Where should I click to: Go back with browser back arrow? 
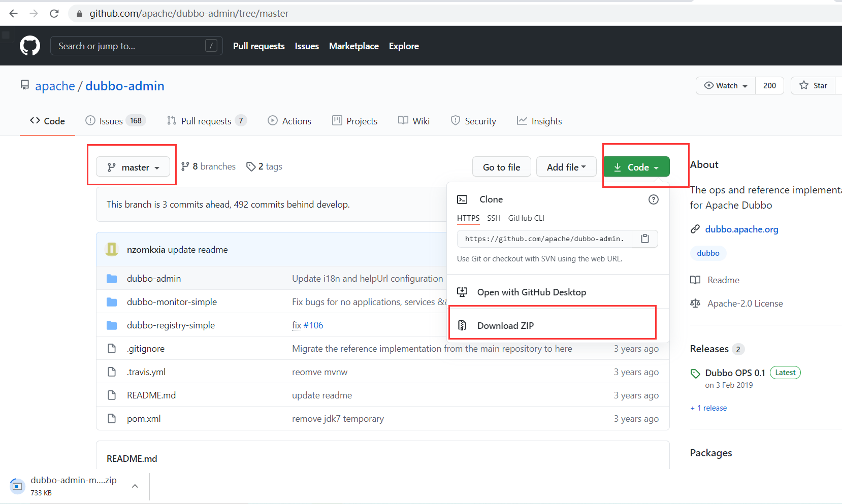[14, 14]
